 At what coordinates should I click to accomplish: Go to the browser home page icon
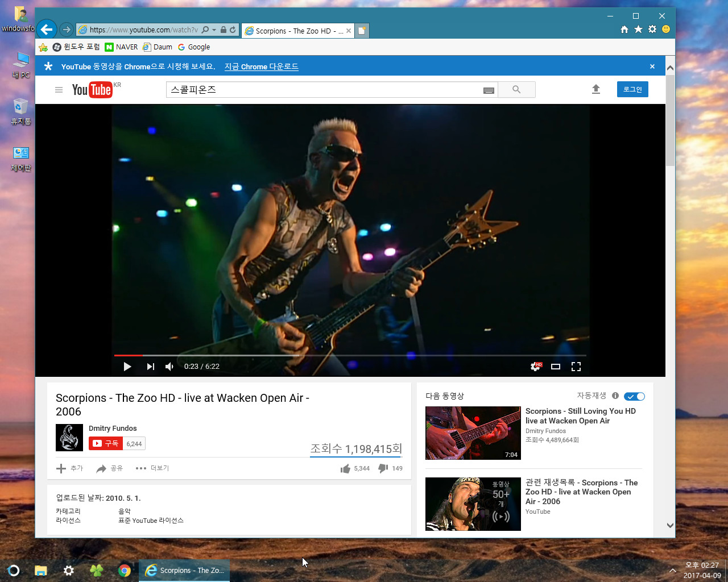(x=624, y=29)
